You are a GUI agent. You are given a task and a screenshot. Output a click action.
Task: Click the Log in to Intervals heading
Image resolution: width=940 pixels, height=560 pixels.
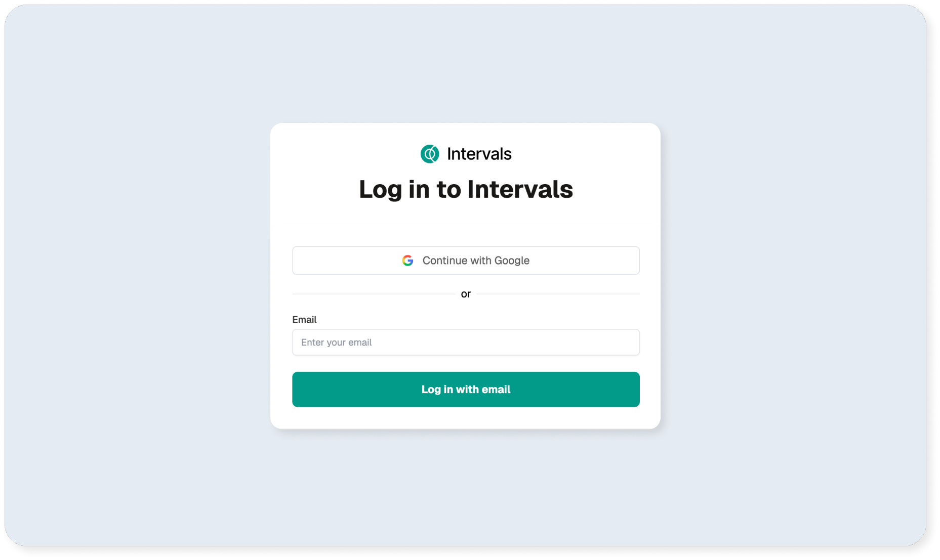466,189
